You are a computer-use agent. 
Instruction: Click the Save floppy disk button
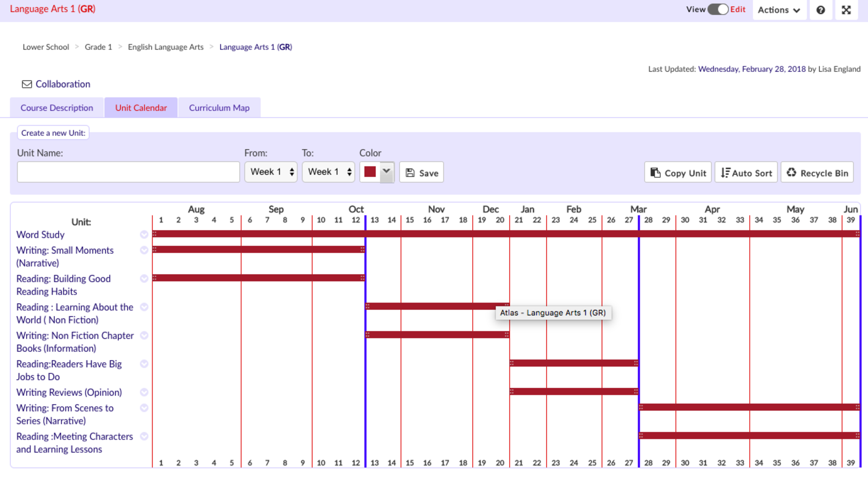tap(421, 172)
